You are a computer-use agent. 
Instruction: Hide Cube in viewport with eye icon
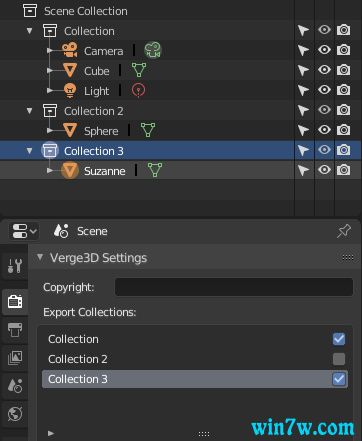coord(324,70)
